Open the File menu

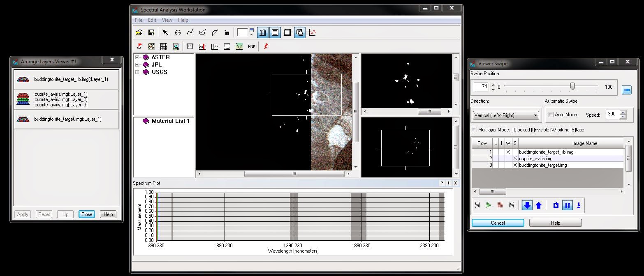[x=139, y=20]
